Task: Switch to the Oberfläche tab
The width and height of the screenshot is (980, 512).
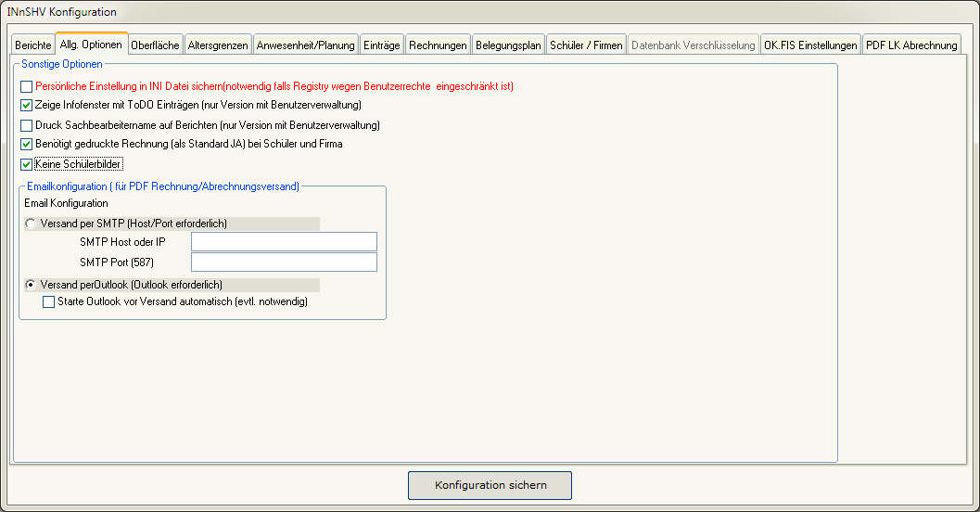Action: coord(156,45)
